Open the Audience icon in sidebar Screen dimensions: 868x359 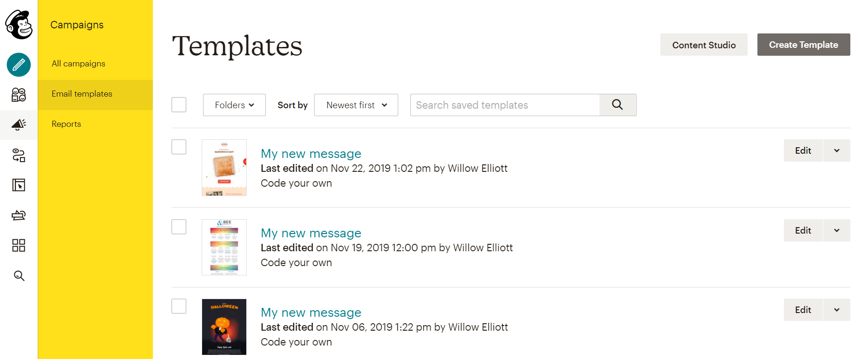tap(19, 95)
